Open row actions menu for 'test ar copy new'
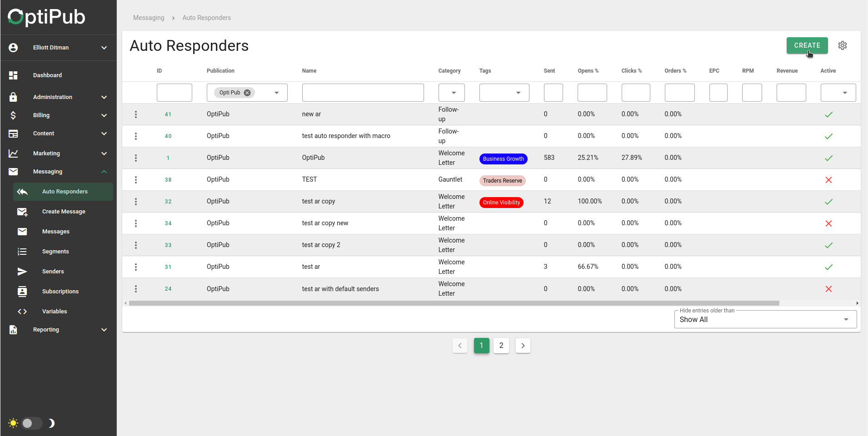Viewport: 868px width, 436px height. (136, 223)
